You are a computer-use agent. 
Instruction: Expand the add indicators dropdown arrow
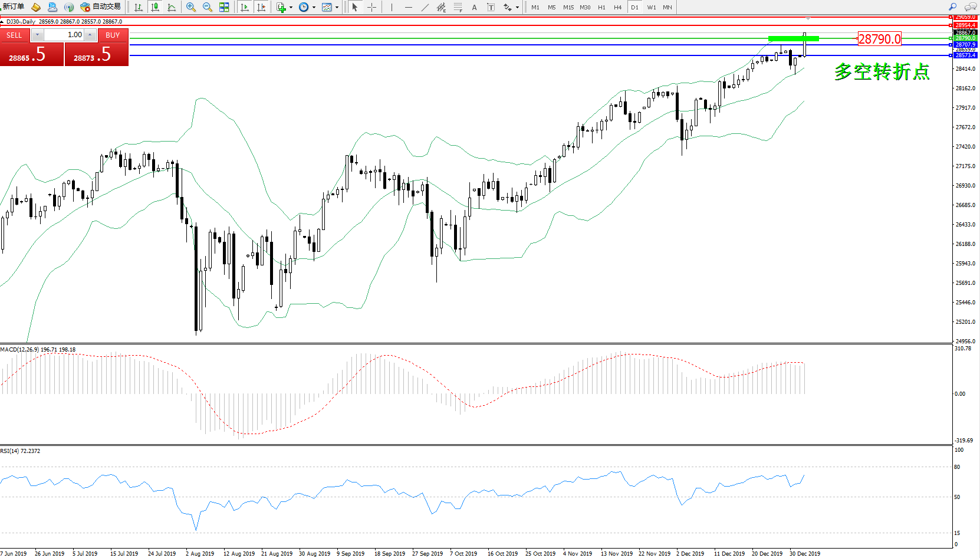coord(291,8)
